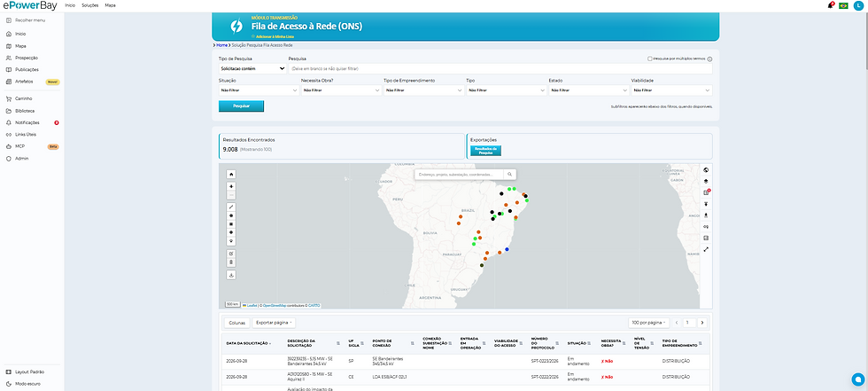Open Biblioteca in the sidebar

click(x=25, y=111)
